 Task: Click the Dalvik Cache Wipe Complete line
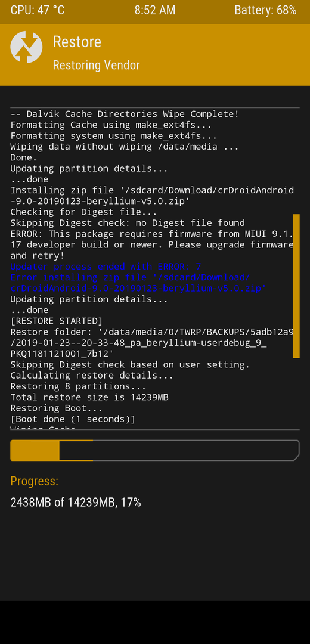125,114
